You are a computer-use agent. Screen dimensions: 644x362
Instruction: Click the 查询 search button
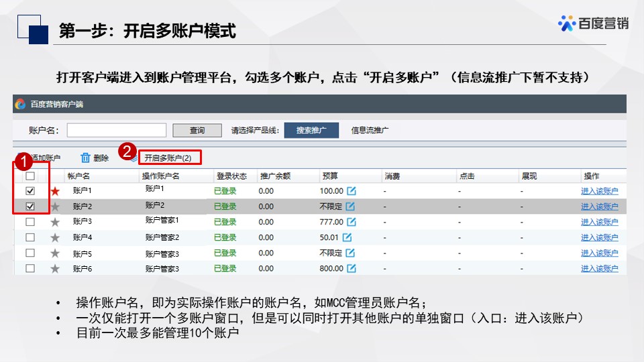197,130
